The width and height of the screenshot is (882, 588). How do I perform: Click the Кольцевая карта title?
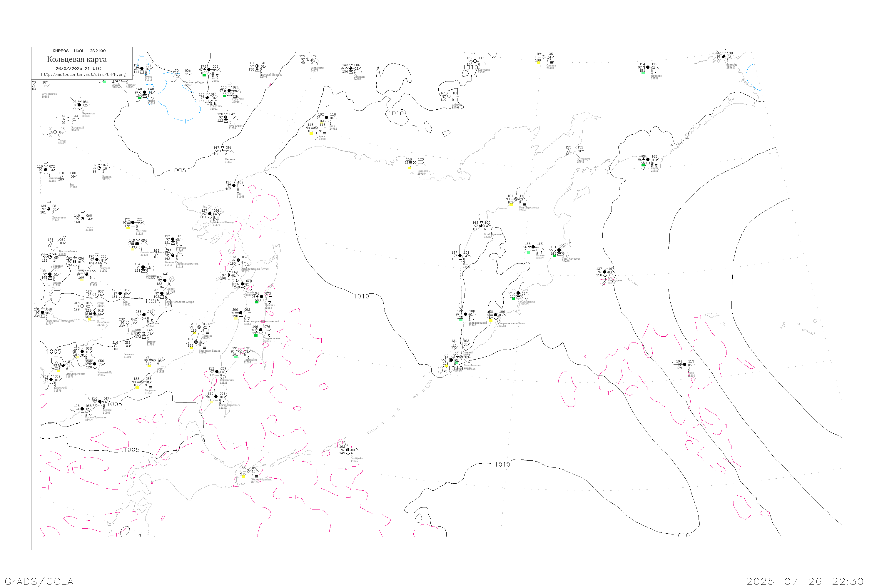[x=77, y=59]
